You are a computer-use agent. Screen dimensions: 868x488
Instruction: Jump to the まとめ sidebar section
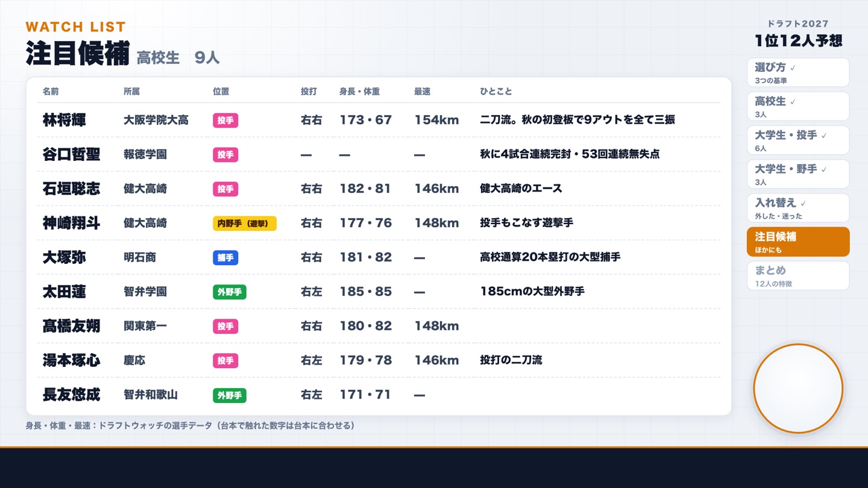click(x=798, y=275)
